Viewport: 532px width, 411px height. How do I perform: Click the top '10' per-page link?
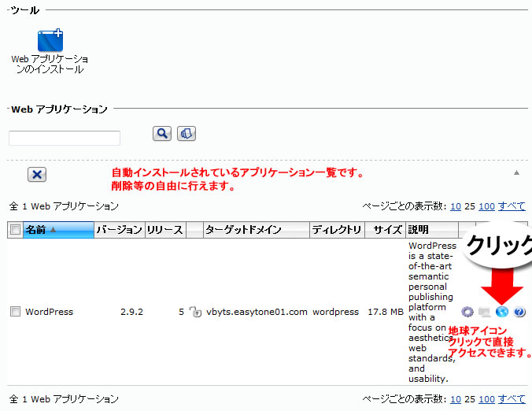point(456,206)
